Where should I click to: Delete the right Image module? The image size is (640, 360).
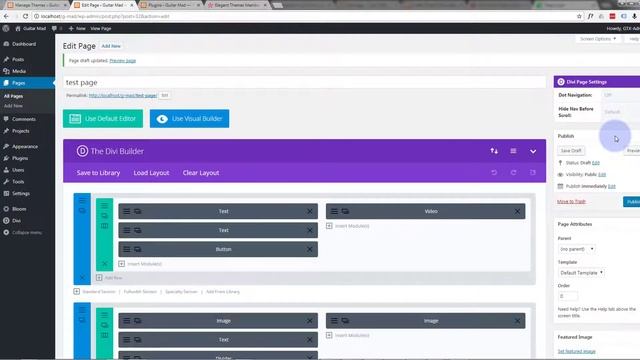[517, 321]
